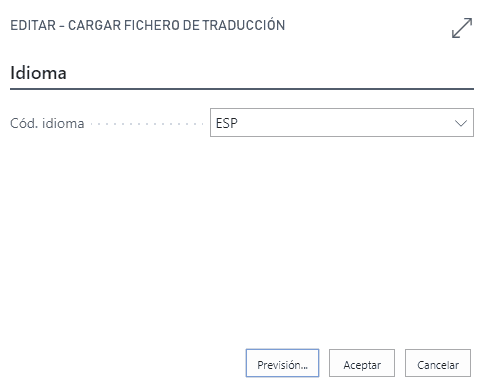488x387 pixels.
Task: Toggle the Idioma group heading
Action: (x=38, y=73)
